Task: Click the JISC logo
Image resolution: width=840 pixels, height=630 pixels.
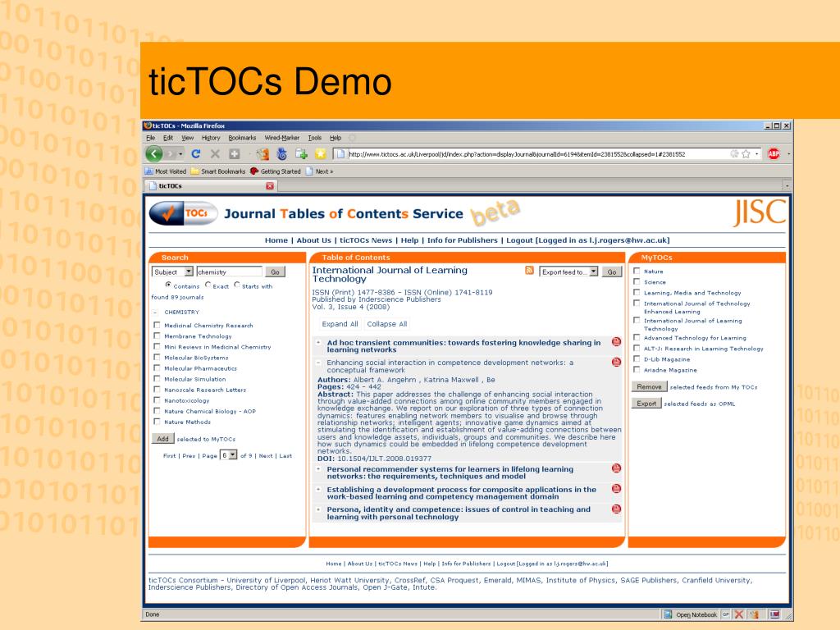Action: click(x=759, y=212)
